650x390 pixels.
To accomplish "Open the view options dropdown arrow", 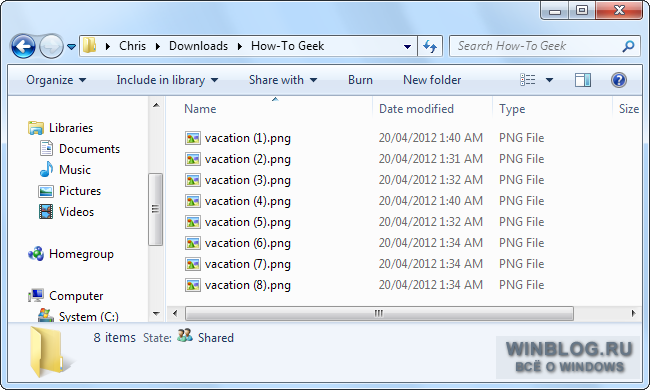I will click(x=549, y=80).
